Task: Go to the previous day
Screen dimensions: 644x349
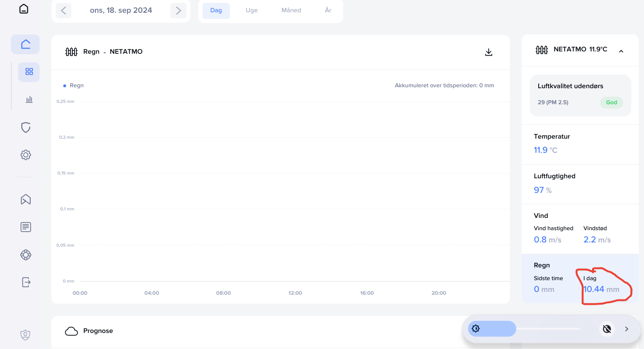Action: (x=64, y=10)
